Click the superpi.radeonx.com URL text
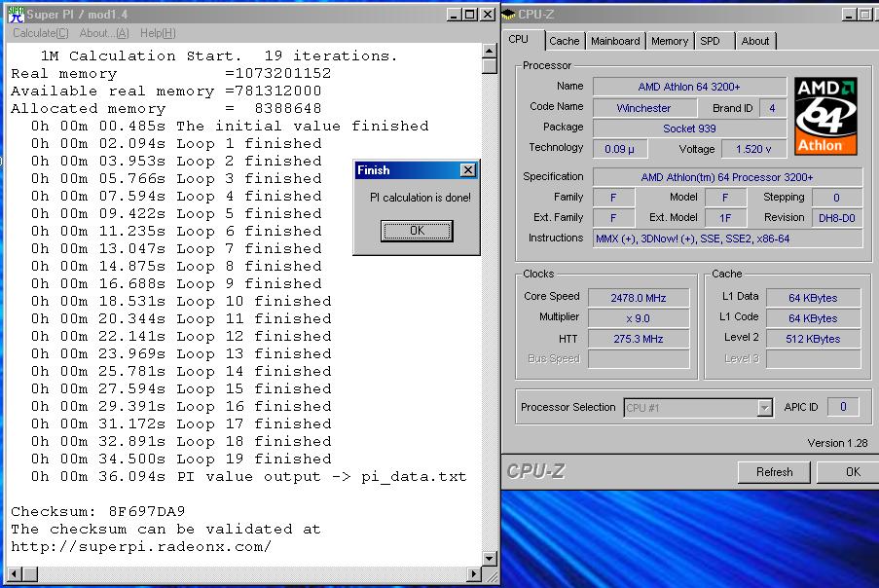 (x=141, y=546)
